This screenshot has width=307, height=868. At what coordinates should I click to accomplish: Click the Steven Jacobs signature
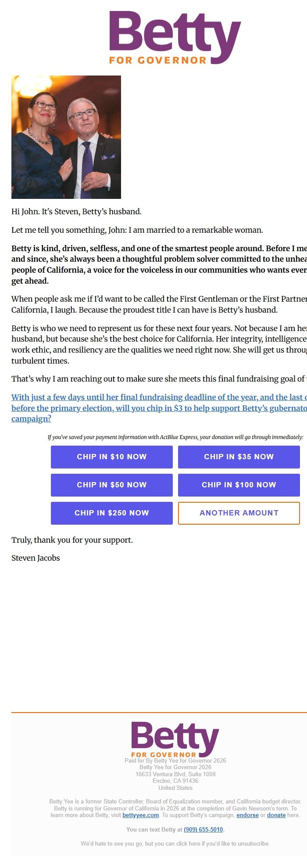(x=36, y=558)
